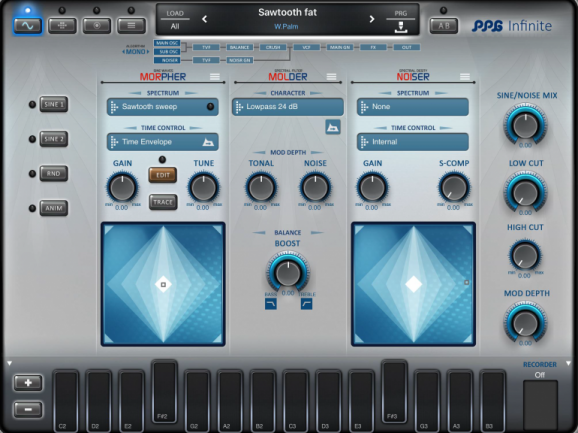Play the C3 key on keyboard
The height and width of the screenshot is (433, 578).
[296, 401]
